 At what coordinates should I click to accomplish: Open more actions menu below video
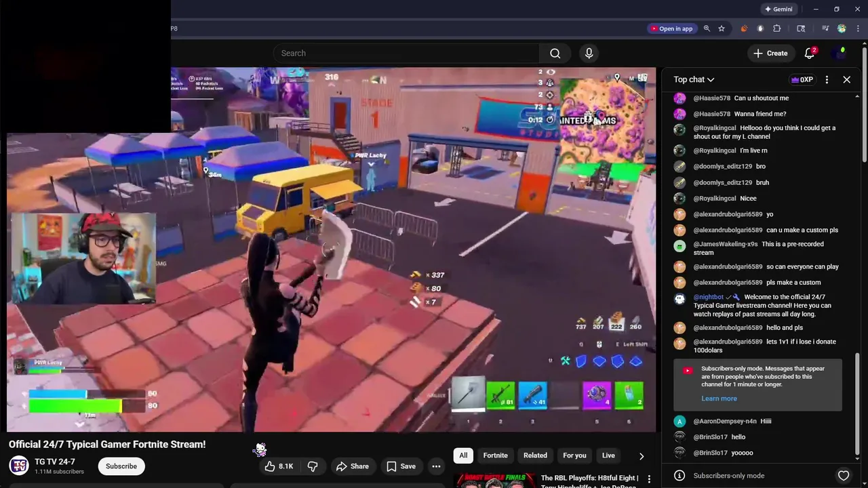click(437, 466)
